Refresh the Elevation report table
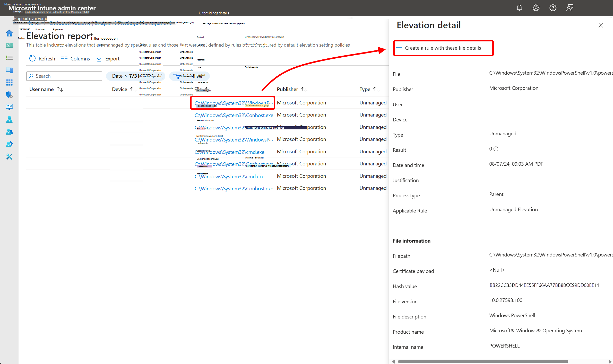This screenshot has height=364, width=613. point(42,59)
